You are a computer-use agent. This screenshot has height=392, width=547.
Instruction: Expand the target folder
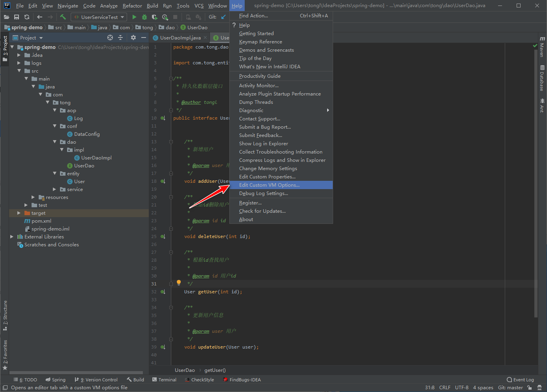[x=19, y=213]
